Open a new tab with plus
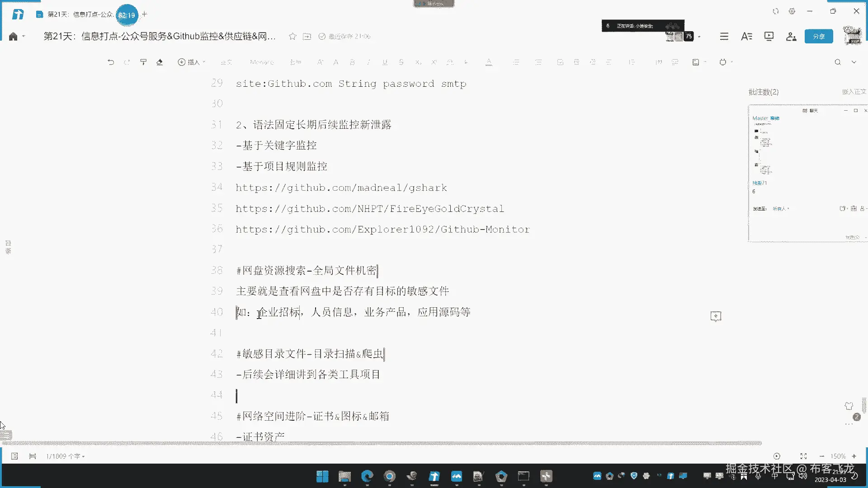Viewport: 868px width, 488px height. point(144,14)
